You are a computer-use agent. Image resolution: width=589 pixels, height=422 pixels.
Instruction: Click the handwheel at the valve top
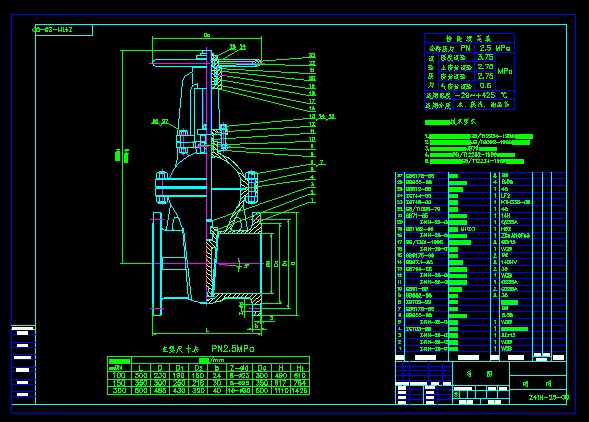pyautogui.click(x=207, y=63)
